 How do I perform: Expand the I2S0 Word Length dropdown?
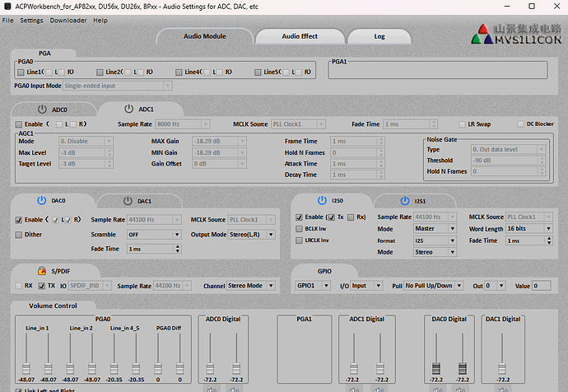coord(527,228)
